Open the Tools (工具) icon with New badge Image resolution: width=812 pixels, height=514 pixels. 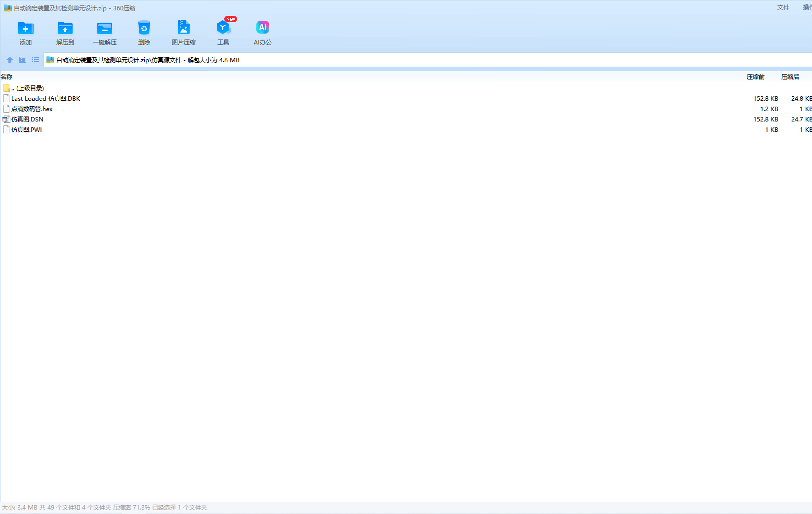pyautogui.click(x=223, y=29)
